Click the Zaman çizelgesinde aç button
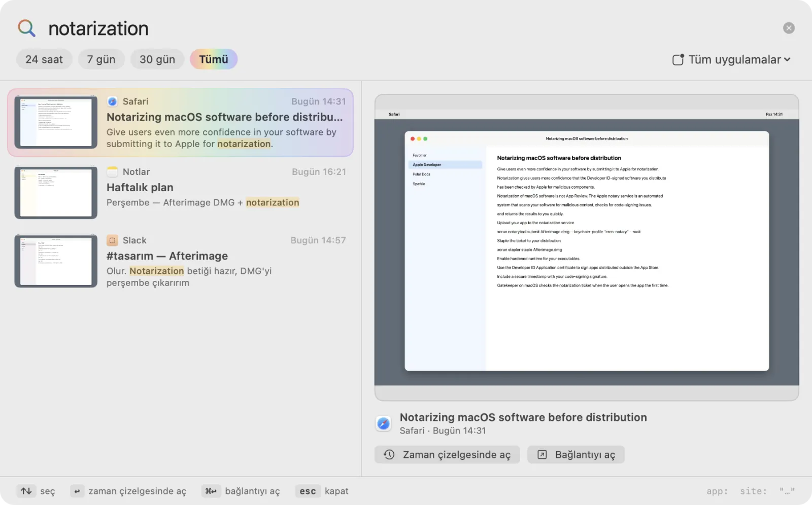This screenshot has height=505, width=812. (x=447, y=455)
